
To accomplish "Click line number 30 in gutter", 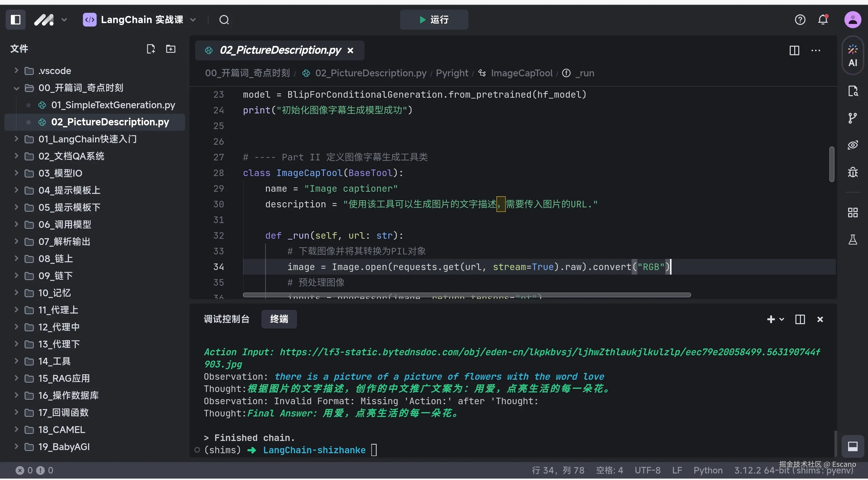I will [x=218, y=205].
